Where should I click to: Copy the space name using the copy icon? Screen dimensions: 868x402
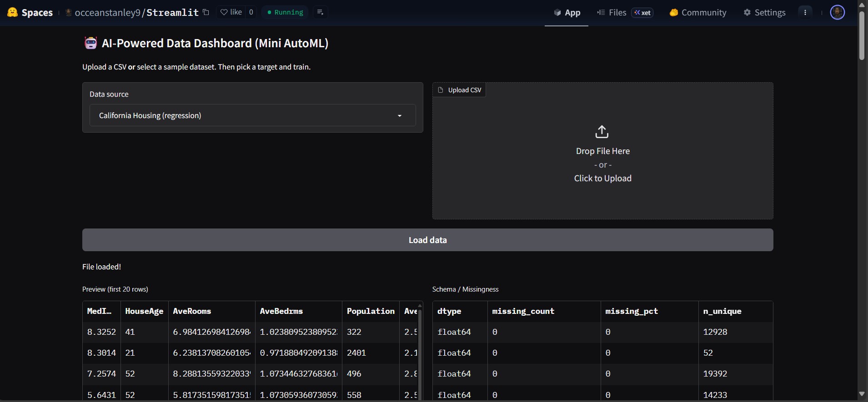tap(206, 12)
